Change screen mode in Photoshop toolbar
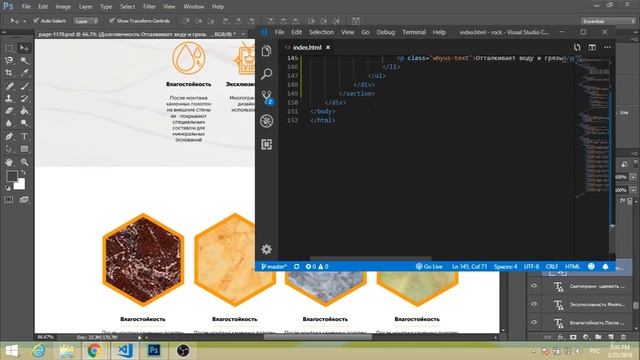 pyautogui.click(x=24, y=200)
